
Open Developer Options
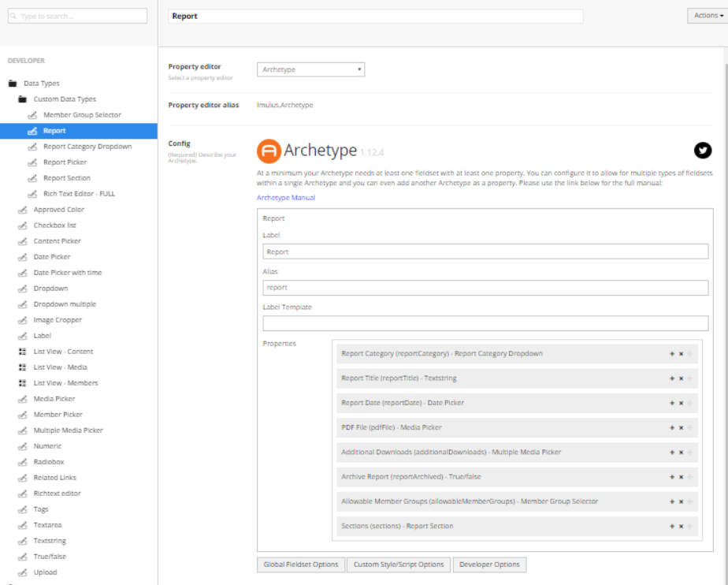click(x=489, y=565)
